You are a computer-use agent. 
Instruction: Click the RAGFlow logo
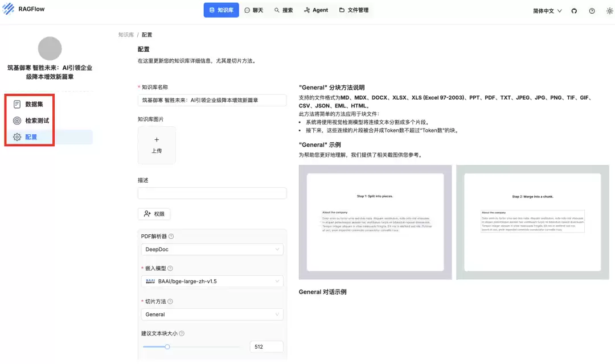(x=23, y=9)
